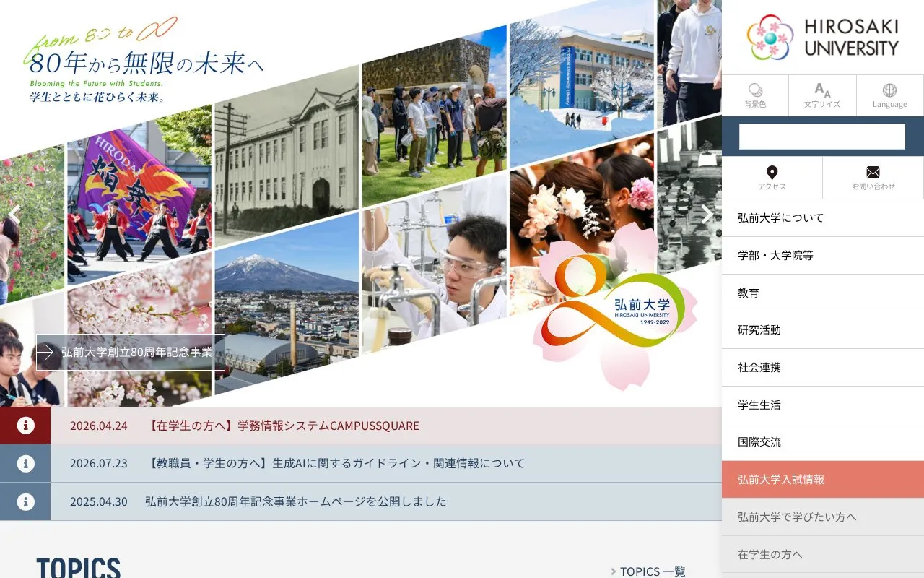This screenshot has width=924, height=578.
Task: Click 弘前大学創立80周年記念事業 banner button
Action: pos(131,352)
